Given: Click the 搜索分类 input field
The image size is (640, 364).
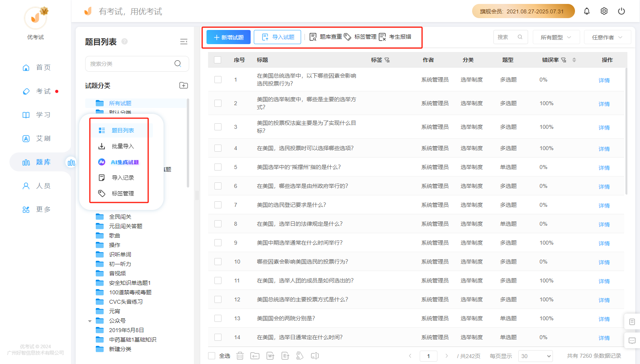Looking at the screenshot, I should click(137, 63).
